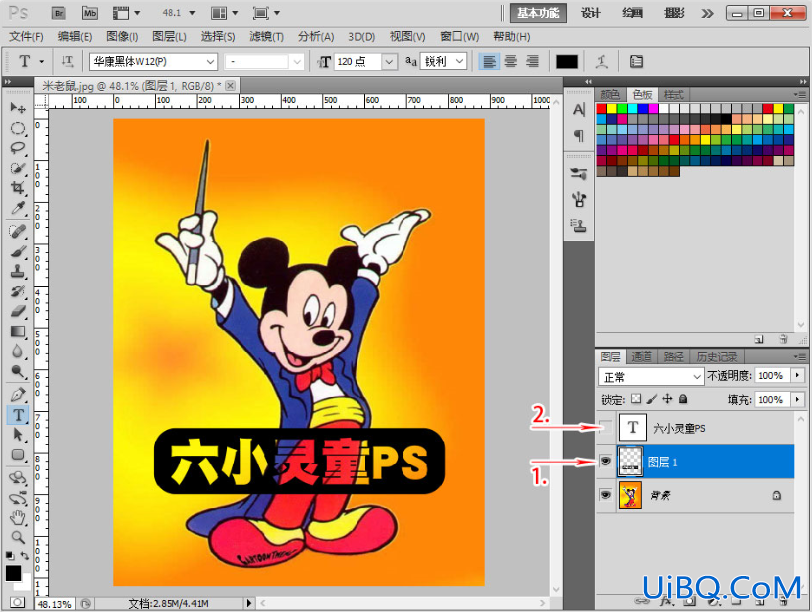The width and height of the screenshot is (812, 612).
Task: Select the 摄影 workspace
Action: 674,13
